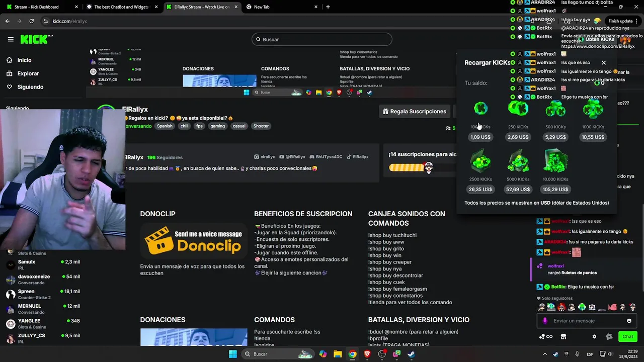Click the 2,69 US$ price button
This screenshot has height=362, width=644.
[518, 137]
